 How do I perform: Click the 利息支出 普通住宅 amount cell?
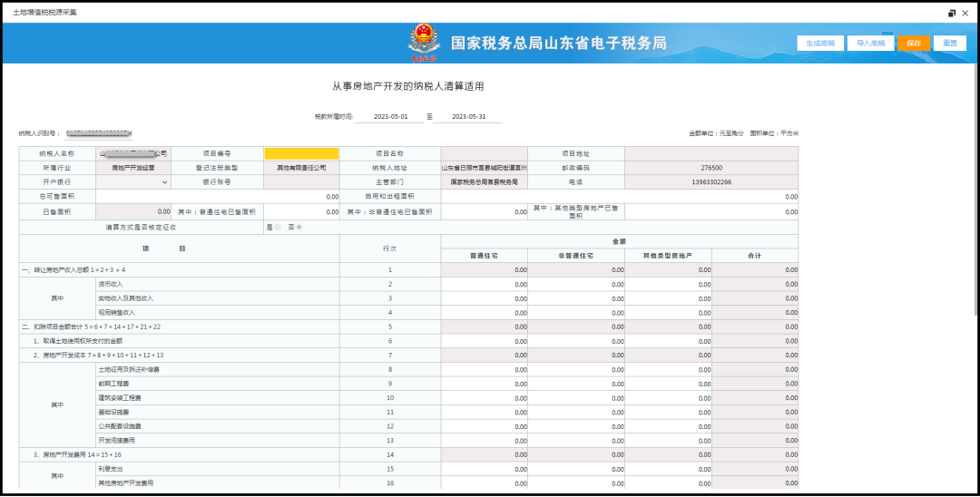tap(485, 469)
